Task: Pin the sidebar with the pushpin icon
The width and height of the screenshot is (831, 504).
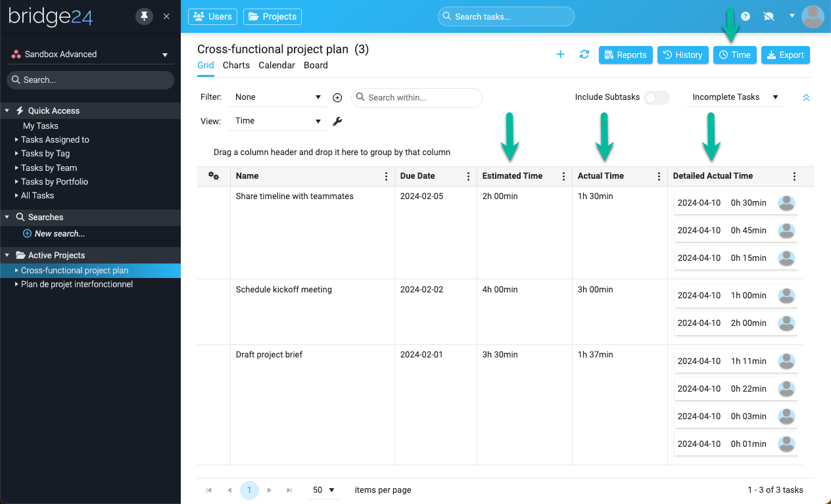Action: (144, 16)
